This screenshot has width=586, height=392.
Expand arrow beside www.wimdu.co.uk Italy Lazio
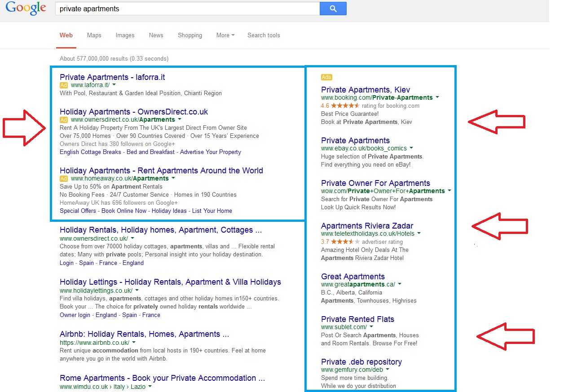coord(150,386)
